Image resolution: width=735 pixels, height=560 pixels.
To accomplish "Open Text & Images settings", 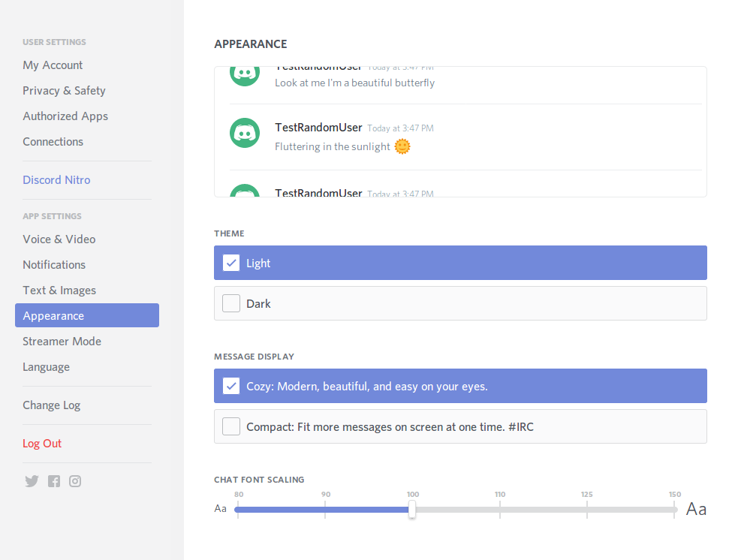I will click(59, 290).
